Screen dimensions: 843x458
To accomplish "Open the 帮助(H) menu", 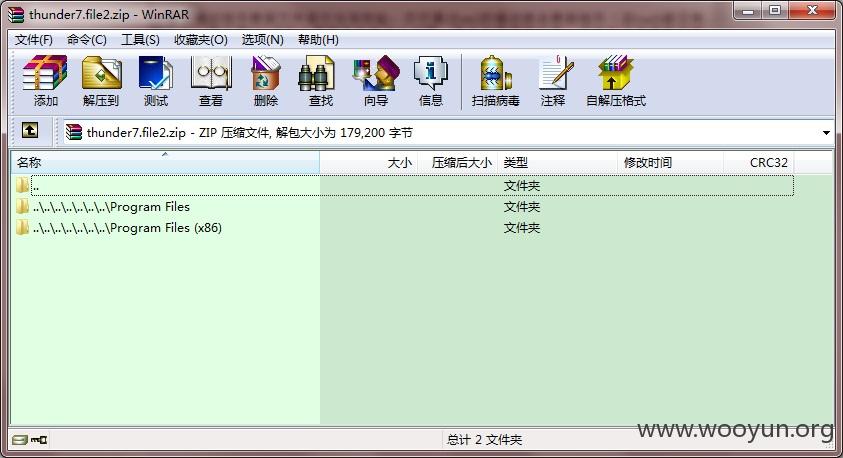I will (318, 40).
